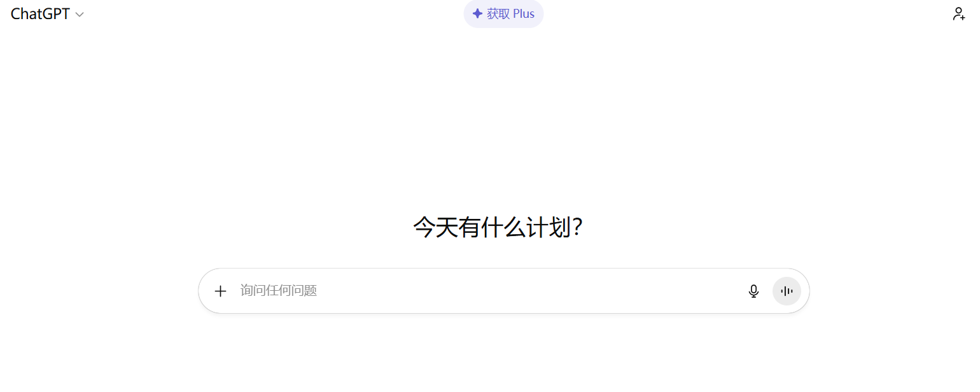Viewport: 980px width, 392px height.
Task: Open the account icon in the header
Action: (x=958, y=13)
